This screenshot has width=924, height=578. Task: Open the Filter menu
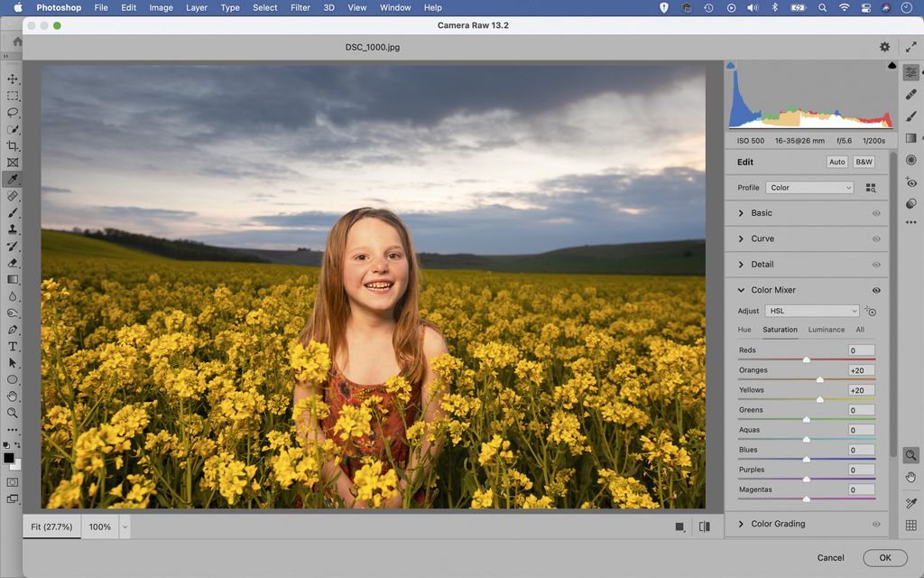[x=300, y=7]
